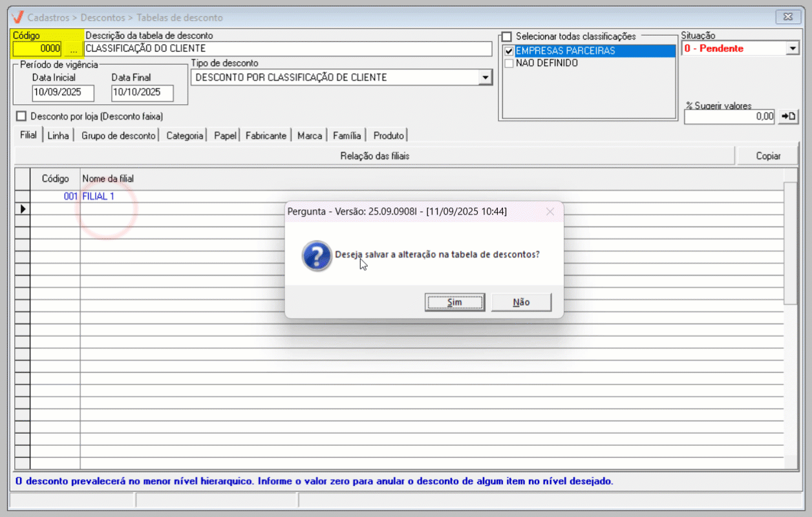812x517 pixels.
Task: Click the Código column header
Action: 55,178
